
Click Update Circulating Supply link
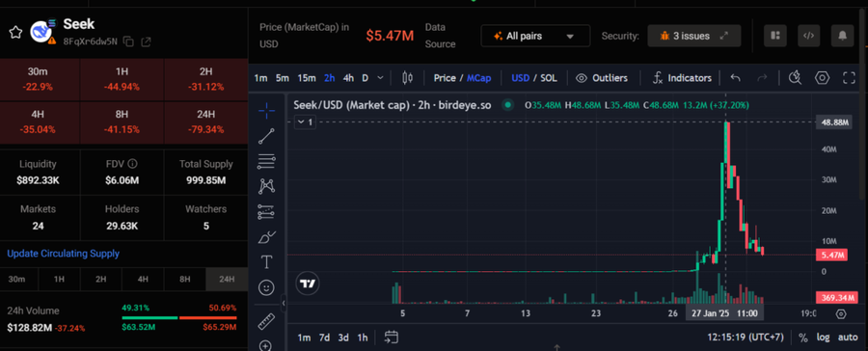click(x=63, y=254)
